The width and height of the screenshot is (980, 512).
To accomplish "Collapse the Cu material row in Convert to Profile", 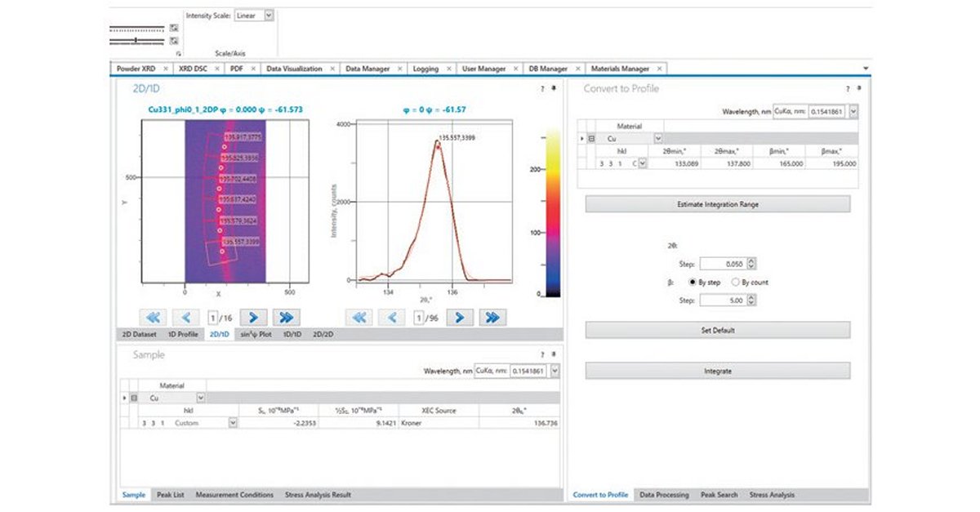I will tap(591, 139).
